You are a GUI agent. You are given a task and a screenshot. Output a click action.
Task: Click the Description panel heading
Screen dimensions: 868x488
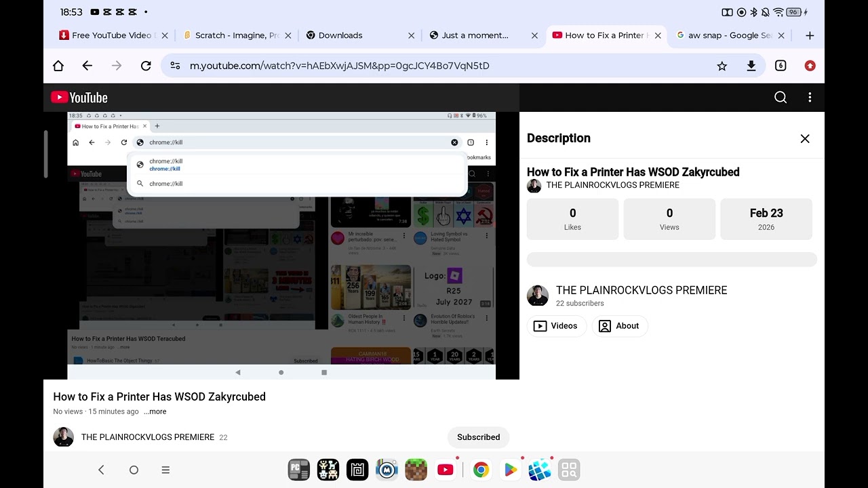559,138
